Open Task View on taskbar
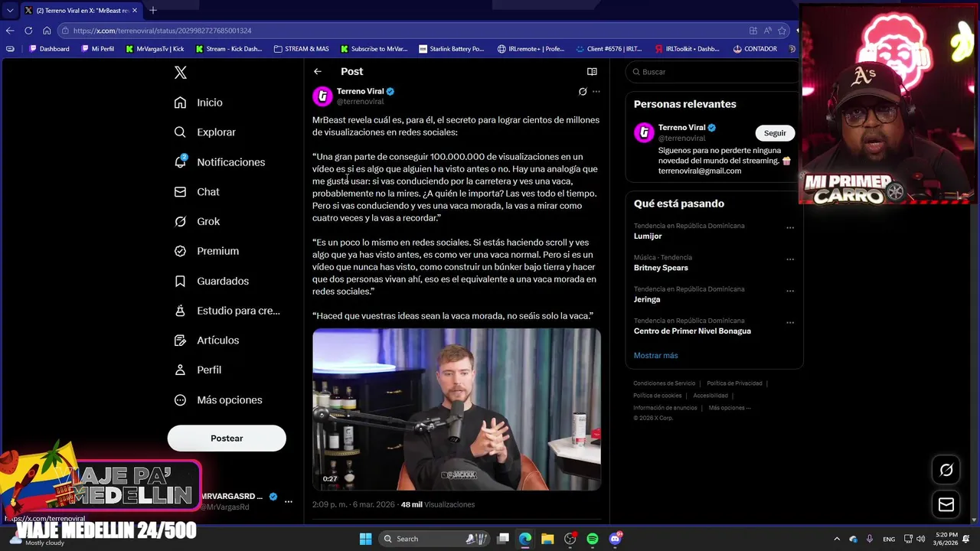 503,539
